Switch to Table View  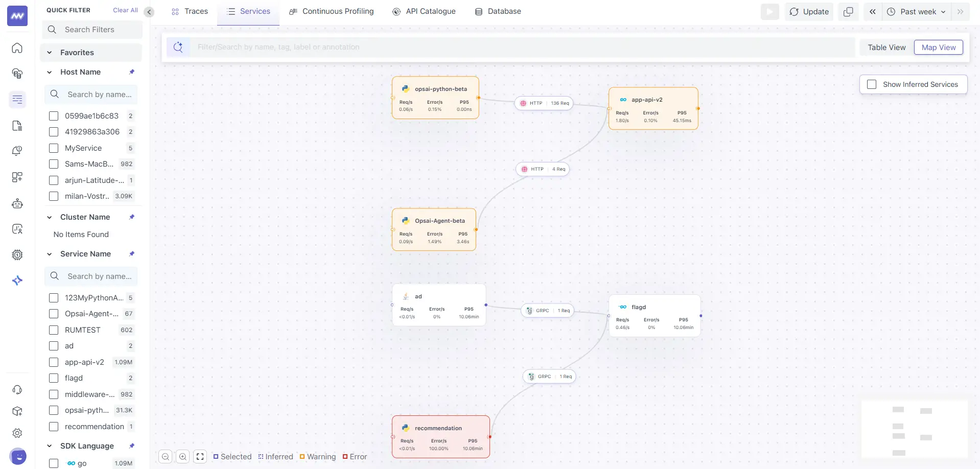tap(886, 47)
